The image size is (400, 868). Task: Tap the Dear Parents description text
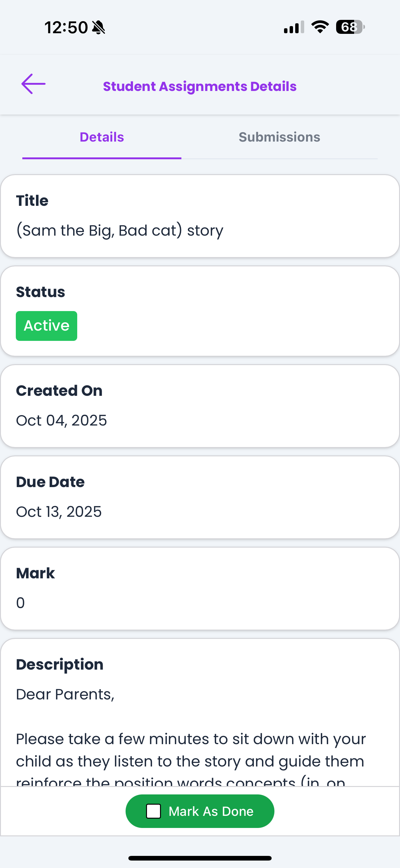[65, 694]
